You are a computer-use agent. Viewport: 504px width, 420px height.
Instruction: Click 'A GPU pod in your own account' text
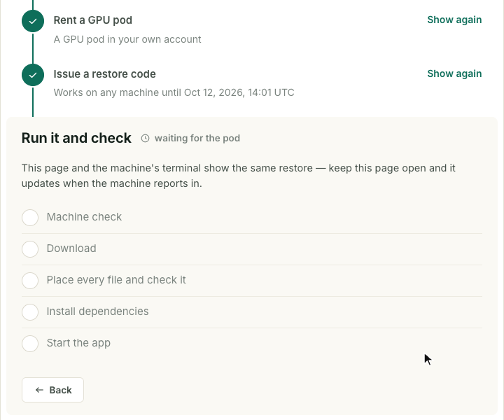tap(127, 39)
